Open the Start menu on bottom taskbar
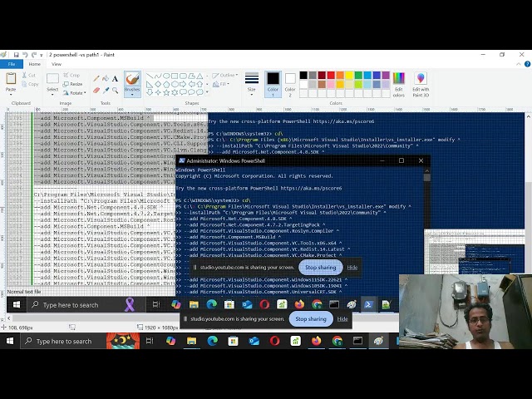The height and width of the screenshot is (399, 532). tap(10, 341)
